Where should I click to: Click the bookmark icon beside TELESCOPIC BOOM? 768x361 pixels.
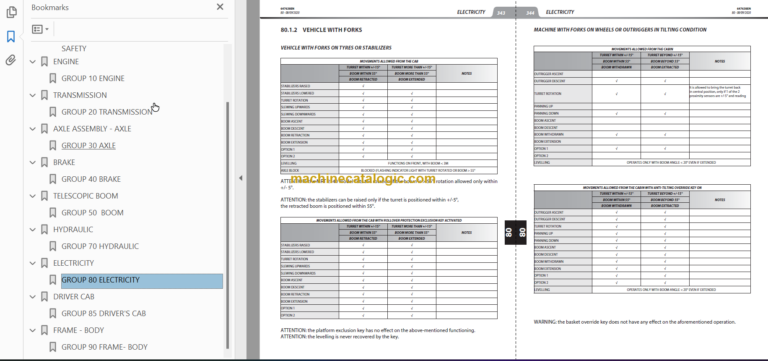coord(45,196)
